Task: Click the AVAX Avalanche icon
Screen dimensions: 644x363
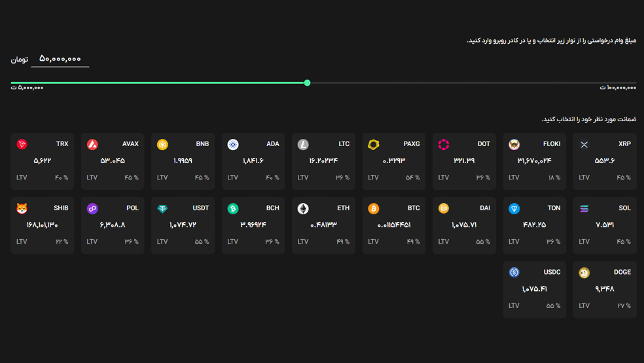Action: 92,144
